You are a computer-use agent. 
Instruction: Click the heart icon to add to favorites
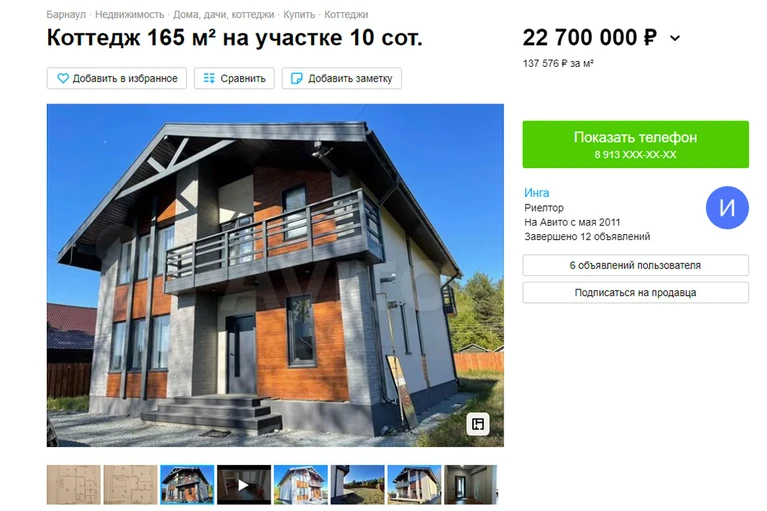coord(63,78)
